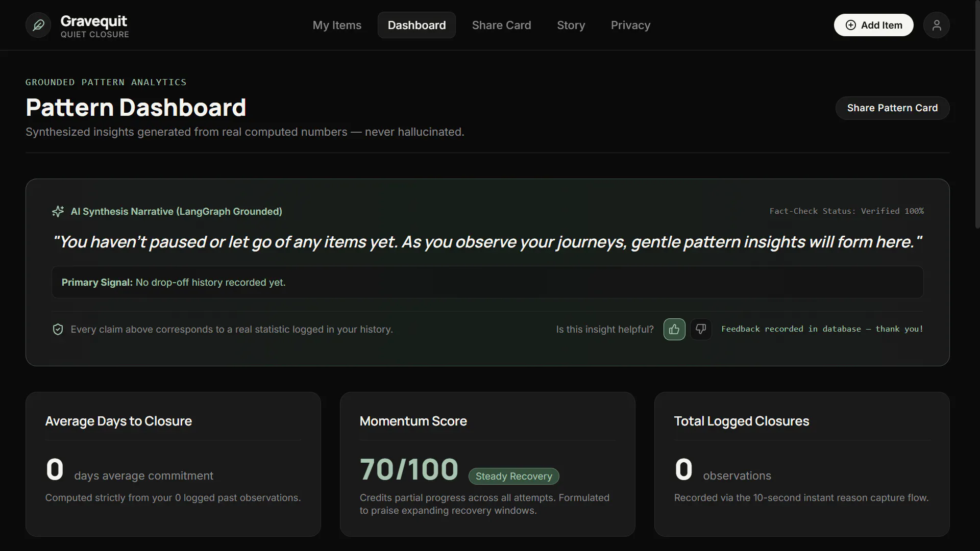The height and width of the screenshot is (551, 980).
Task: Click the thumbs up feedback icon
Action: click(x=674, y=329)
